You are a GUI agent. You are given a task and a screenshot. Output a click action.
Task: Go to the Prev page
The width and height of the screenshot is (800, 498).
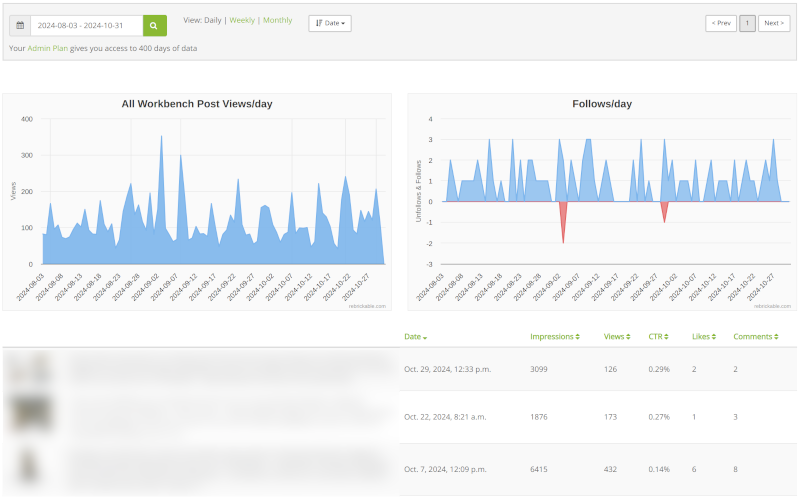click(x=720, y=23)
